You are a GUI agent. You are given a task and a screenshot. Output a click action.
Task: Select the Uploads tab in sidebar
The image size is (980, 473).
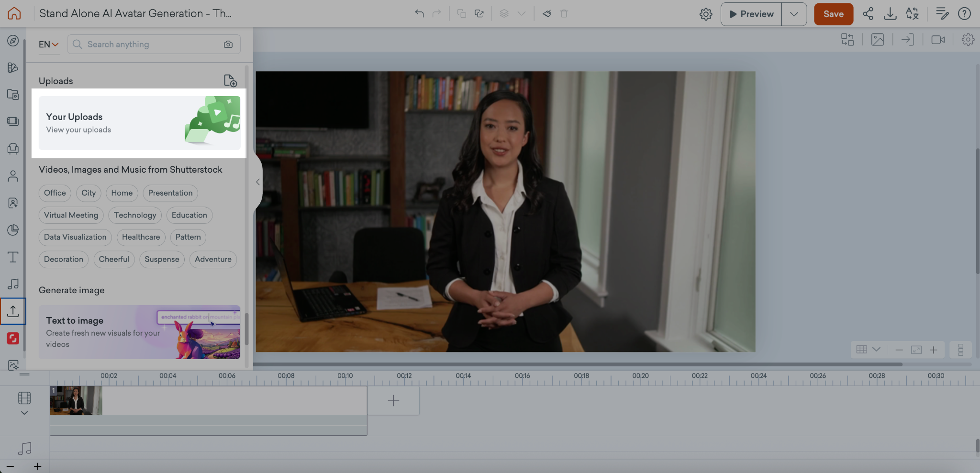coord(13,311)
